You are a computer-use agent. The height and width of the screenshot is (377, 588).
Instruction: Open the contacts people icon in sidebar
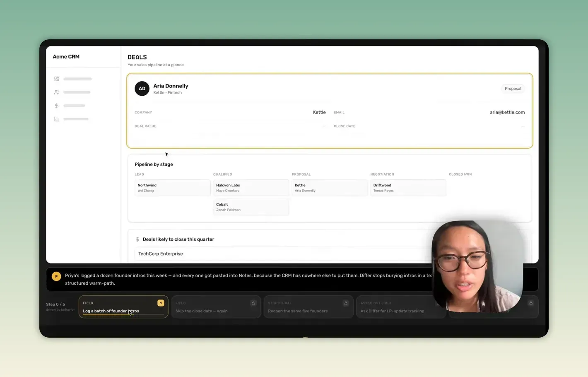tap(57, 92)
